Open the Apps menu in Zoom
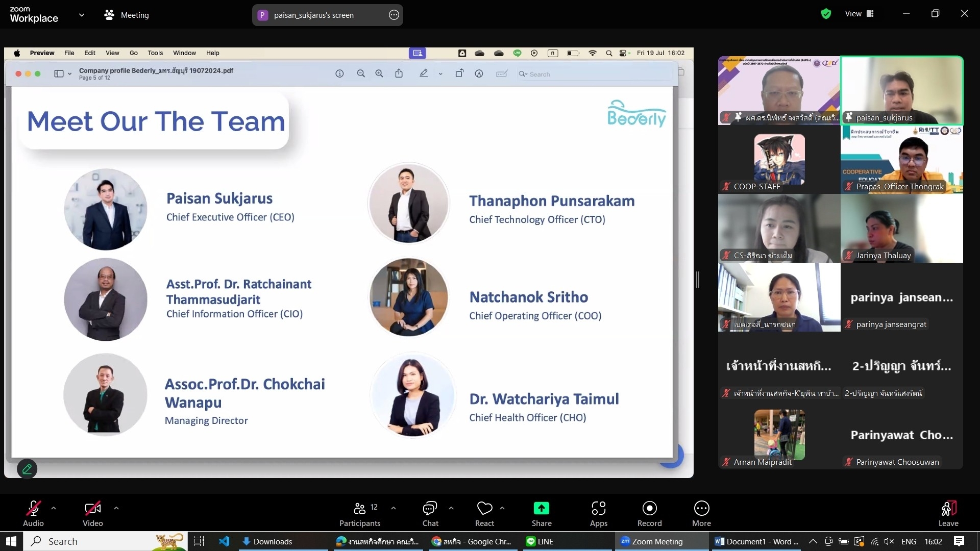The height and width of the screenshot is (551, 980). point(599,514)
